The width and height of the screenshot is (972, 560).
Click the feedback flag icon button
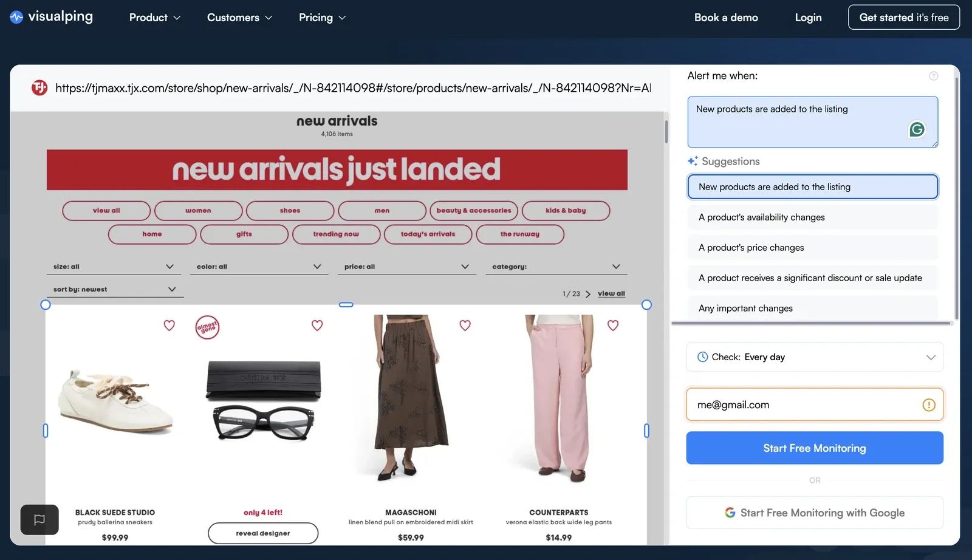click(x=39, y=520)
